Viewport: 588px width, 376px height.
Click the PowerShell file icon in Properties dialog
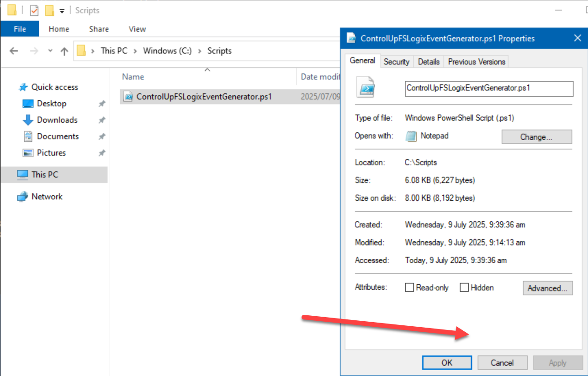[367, 88]
